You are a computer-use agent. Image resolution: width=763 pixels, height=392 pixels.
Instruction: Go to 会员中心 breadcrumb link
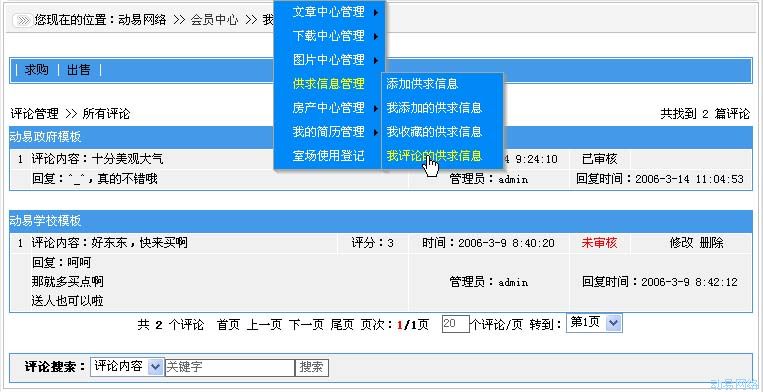coord(214,20)
